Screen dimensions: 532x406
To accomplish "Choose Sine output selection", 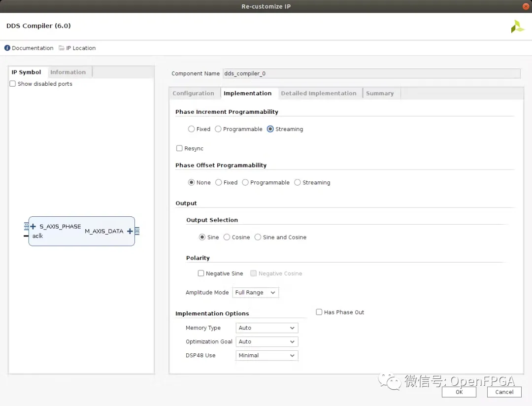I will (202, 237).
